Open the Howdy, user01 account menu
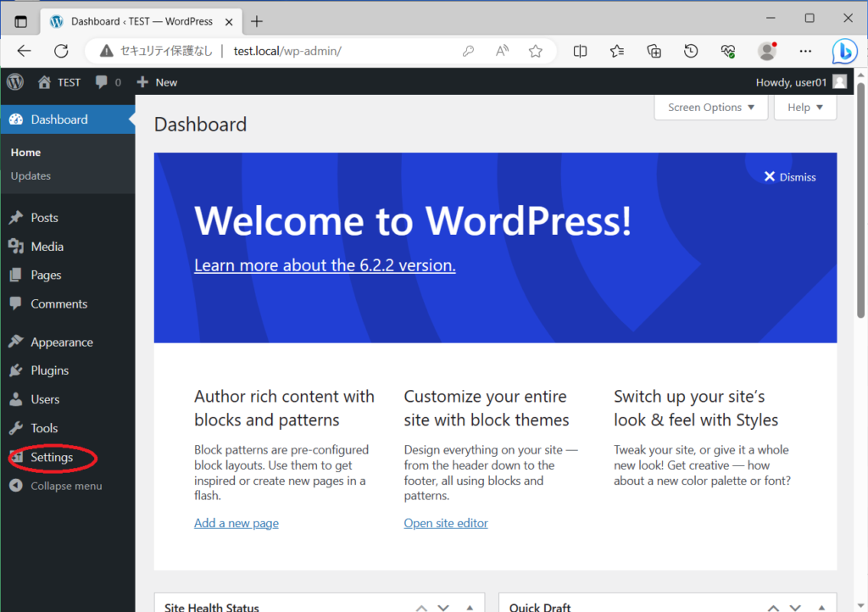The width and height of the screenshot is (868, 612). coord(801,82)
